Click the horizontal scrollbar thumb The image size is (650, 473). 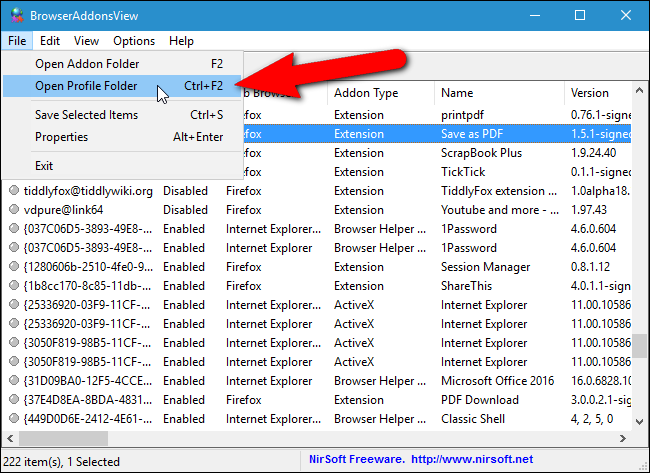tap(63, 438)
